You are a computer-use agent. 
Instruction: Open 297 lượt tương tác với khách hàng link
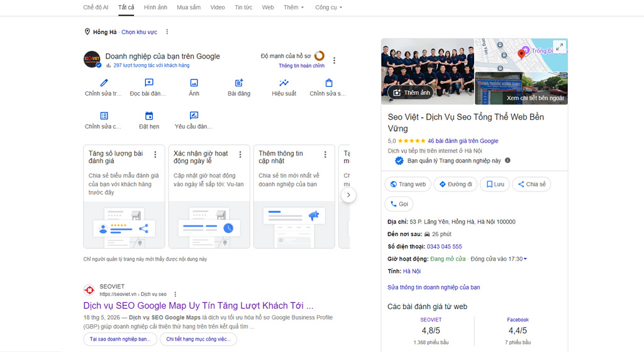[151, 65]
